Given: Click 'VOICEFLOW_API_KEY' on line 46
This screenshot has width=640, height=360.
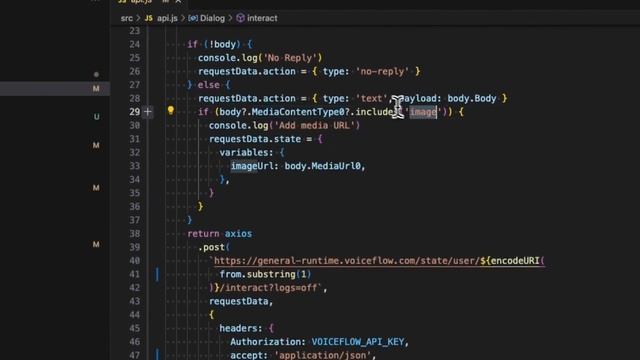Looking at the screenshot, I should (358, 342).
